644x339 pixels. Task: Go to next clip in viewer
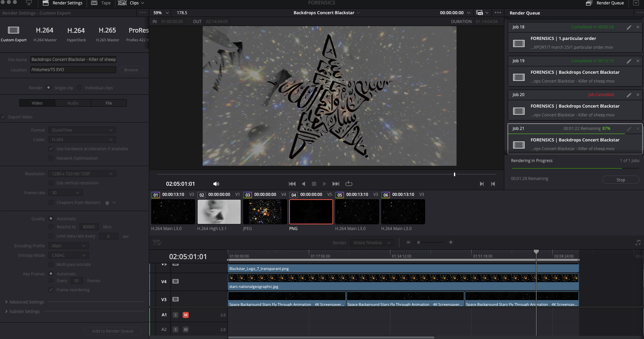click(482, 184)
